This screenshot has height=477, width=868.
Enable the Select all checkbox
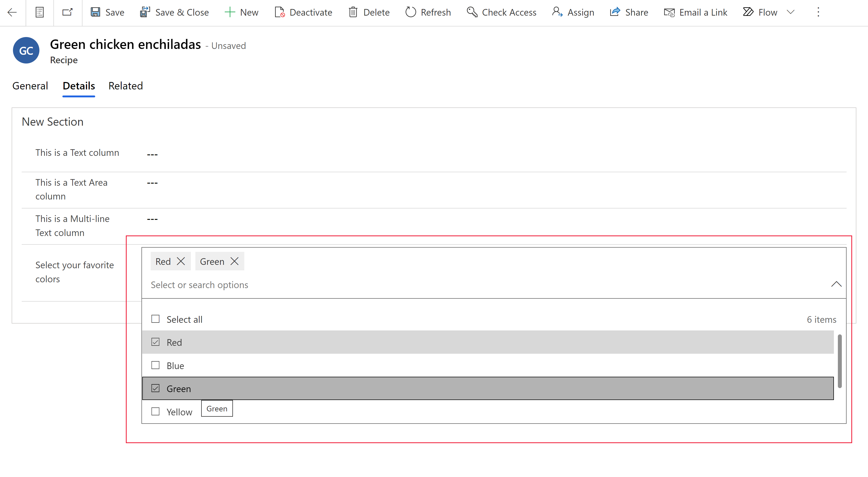pos(155,319)
